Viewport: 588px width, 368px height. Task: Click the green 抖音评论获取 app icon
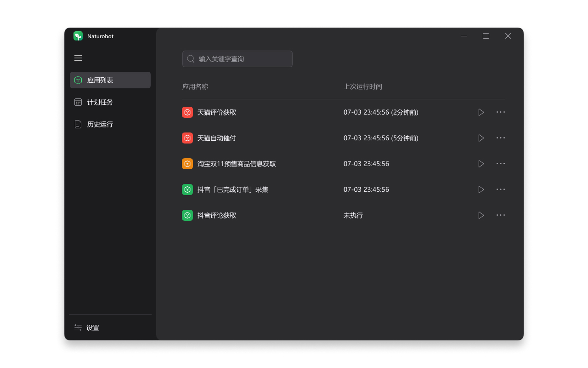[x=187, y=215]
